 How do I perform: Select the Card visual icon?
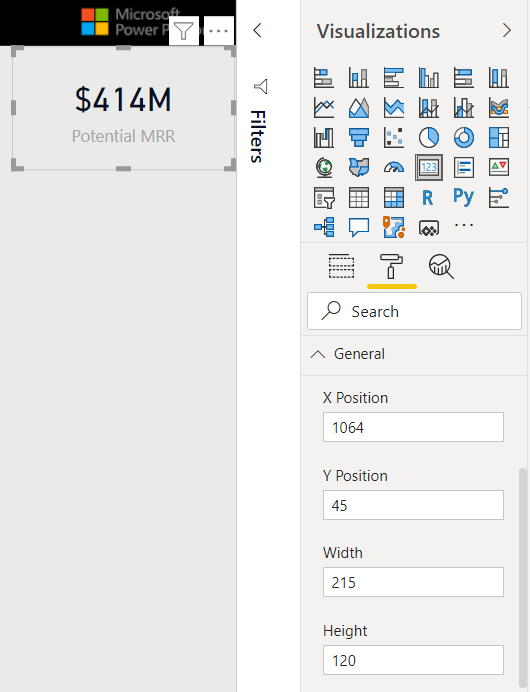(x=429, y=168)
